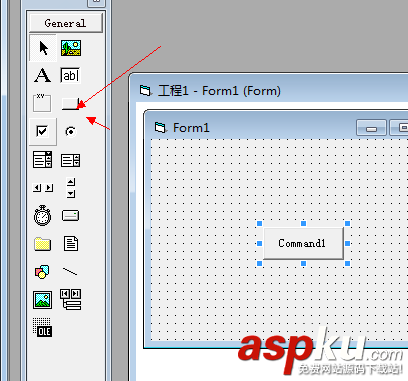Screen dimensions: 408x381
Task: Select the Timer control tool
Action: 43,215
